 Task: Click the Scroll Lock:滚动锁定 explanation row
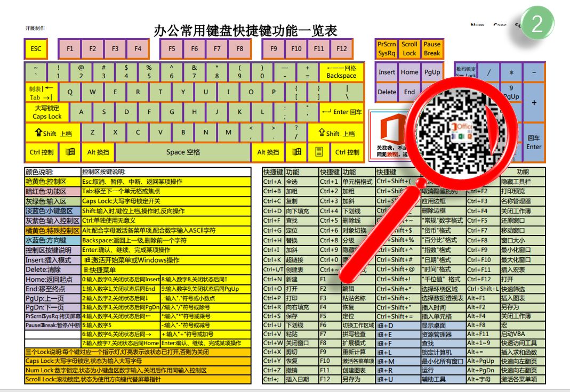click(x=138, y=379)
